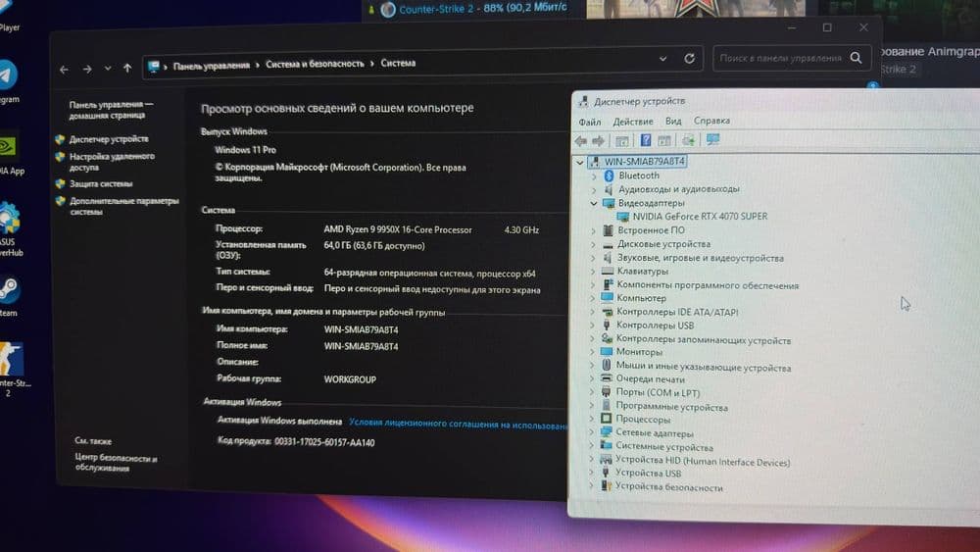Click Forward arrow in Device Manager toolbar
The image size is (980, 552).
598,140
